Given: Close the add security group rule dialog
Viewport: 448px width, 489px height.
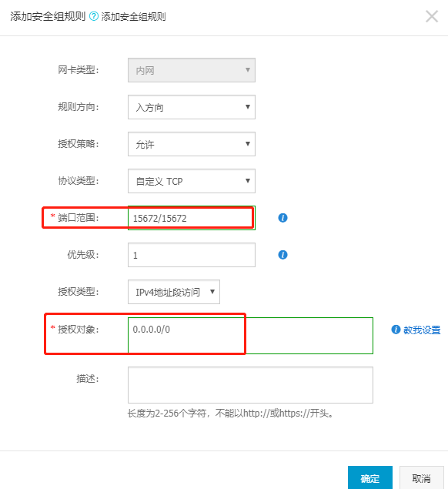Looking at the screenshot, I should [x=432, y=16].
